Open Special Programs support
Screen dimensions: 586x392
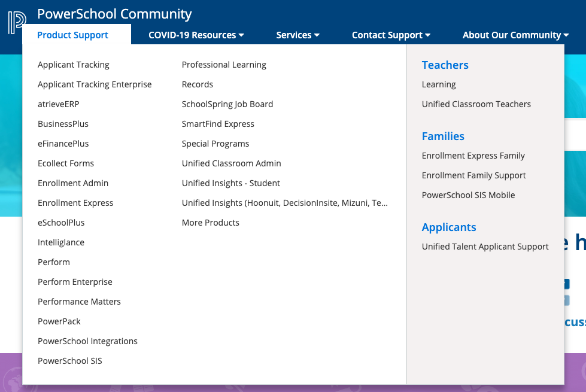tap(215, 144)
